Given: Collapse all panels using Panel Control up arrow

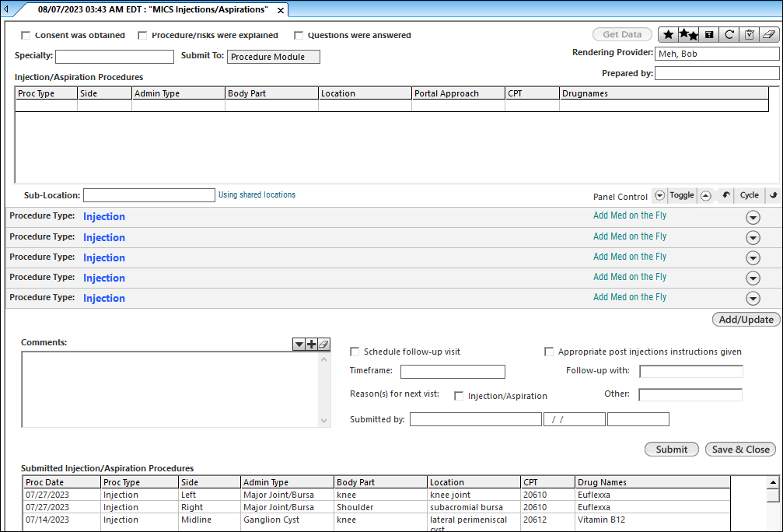Looking at the screenshot, I should click(x=705, y=195).
